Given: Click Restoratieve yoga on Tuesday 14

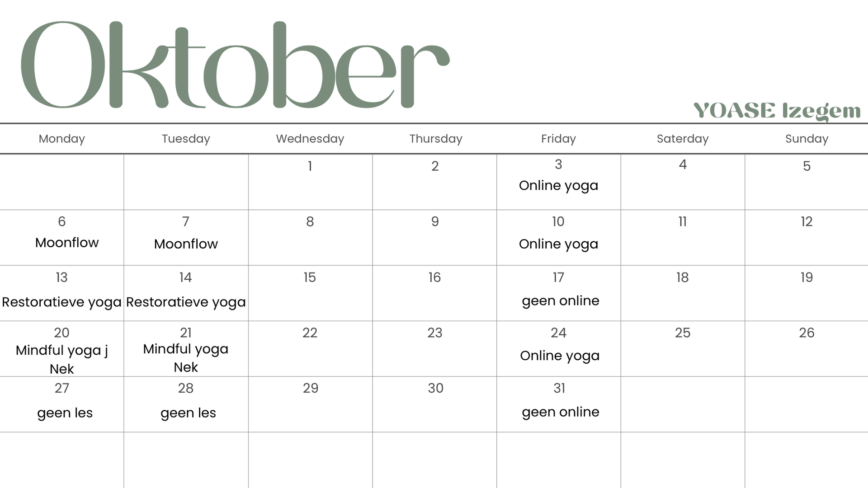Looking at the screenshot, I should pyautogui.click(x=186, y=302).
